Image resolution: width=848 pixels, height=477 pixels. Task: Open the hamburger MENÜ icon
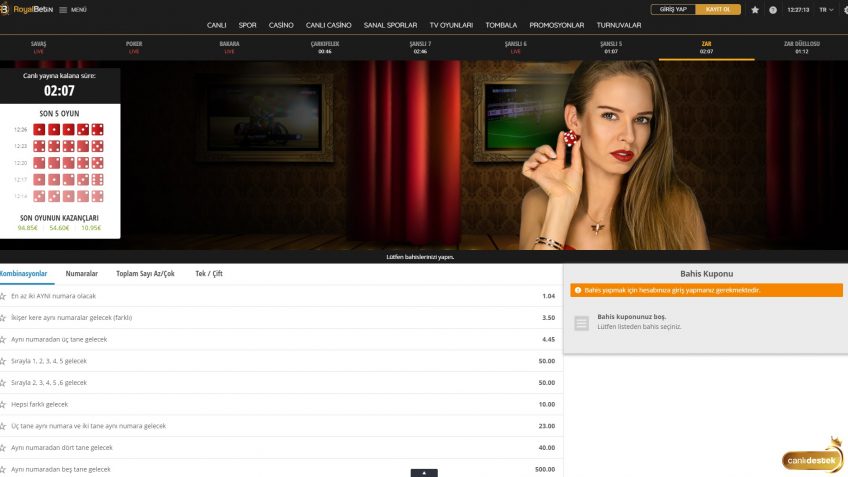[63, 10]
